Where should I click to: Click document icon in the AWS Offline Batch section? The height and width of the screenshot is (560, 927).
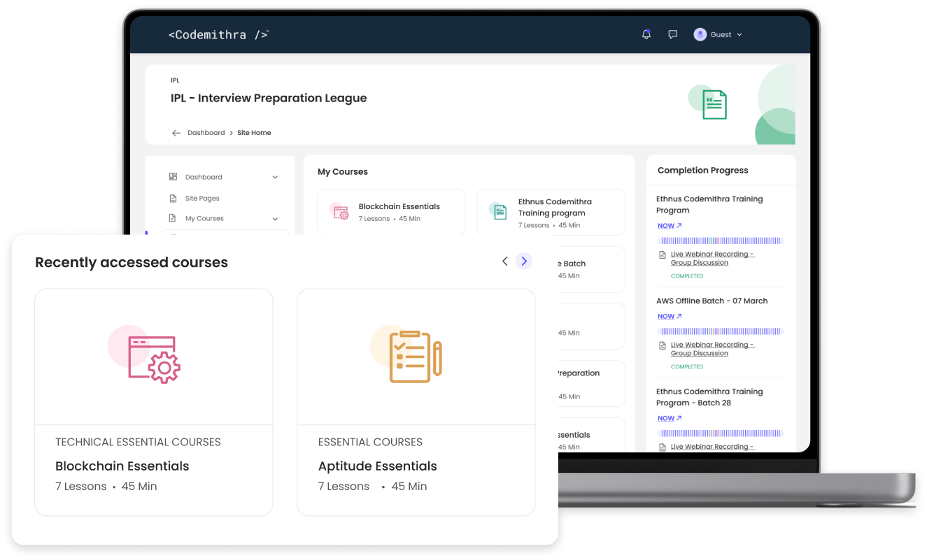[x=663, y=345]
